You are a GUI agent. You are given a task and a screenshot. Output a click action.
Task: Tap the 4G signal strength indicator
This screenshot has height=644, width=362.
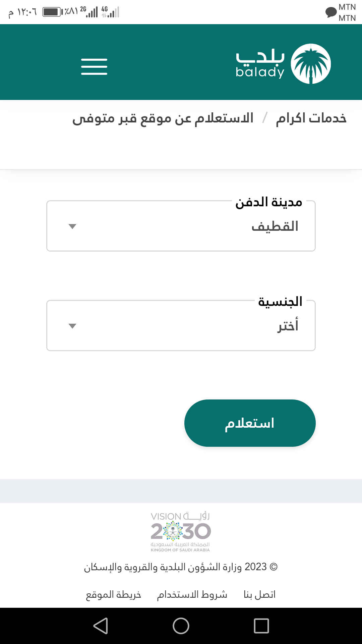point(111,12)
